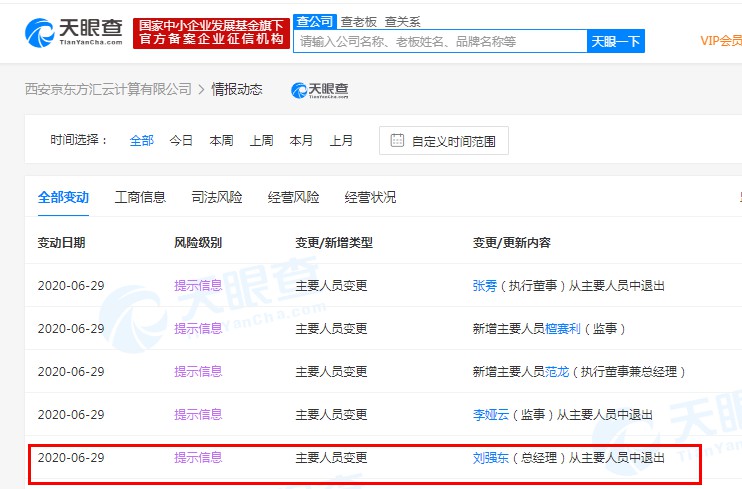Focus the company name search input
The width and height of the screenshot is (742, 489).
(x=440, y=42)
